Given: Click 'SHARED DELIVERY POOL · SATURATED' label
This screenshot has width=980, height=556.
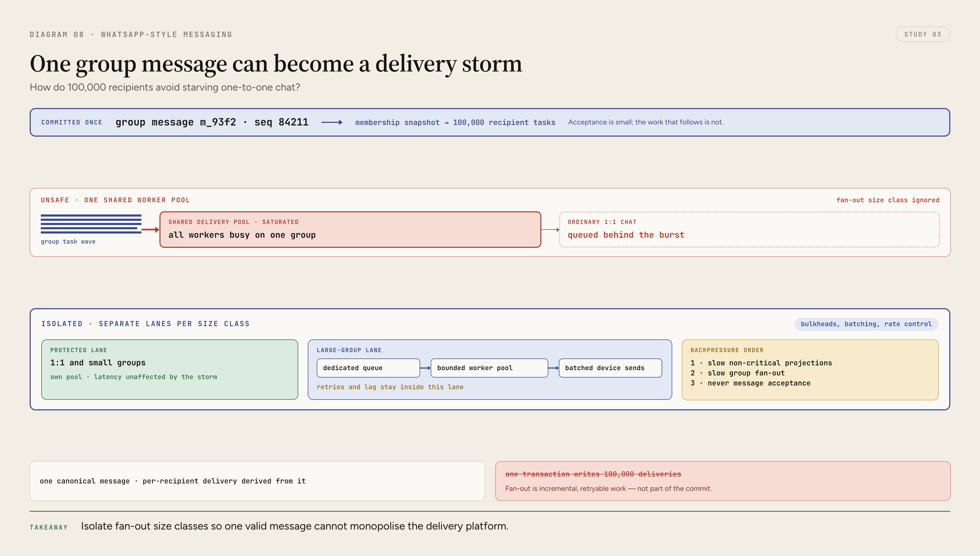Looking at the screenshot, I should (x=233, y=222).
